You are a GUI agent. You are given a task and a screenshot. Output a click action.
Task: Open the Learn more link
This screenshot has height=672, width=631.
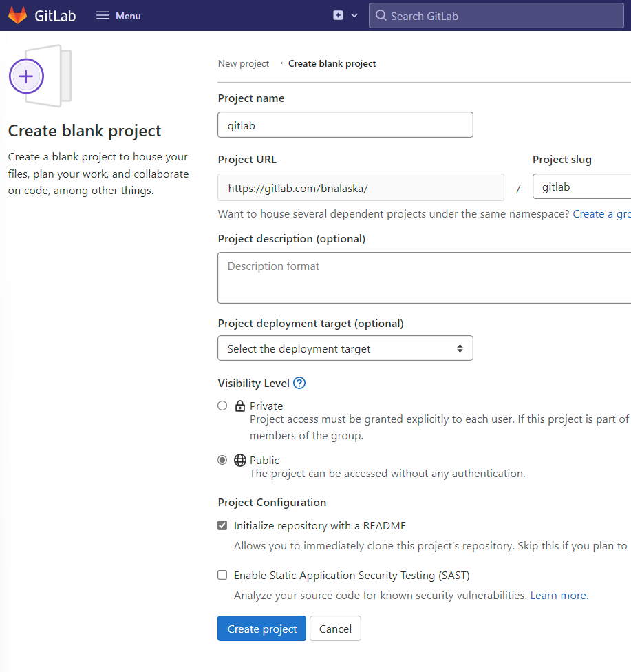click(x=557, y=595)
